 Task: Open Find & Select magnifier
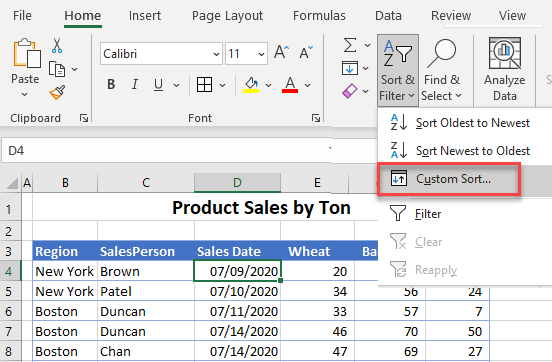(x=442, y=70)
